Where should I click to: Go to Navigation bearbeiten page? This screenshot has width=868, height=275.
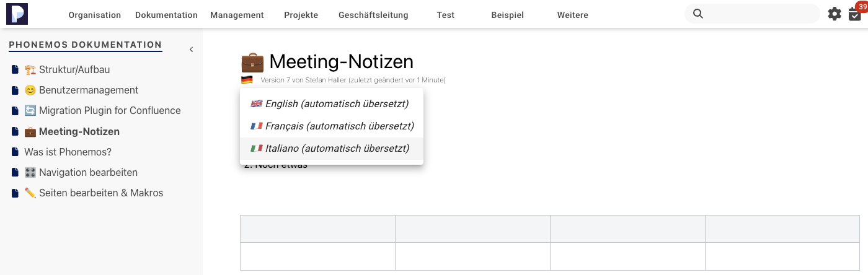88,172
